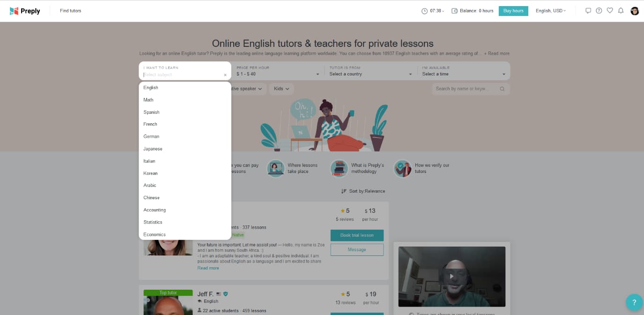Screen dimensions: 644x315
Task: Select English from subject list
Action: pyautogui.click(x=185, y=88)
